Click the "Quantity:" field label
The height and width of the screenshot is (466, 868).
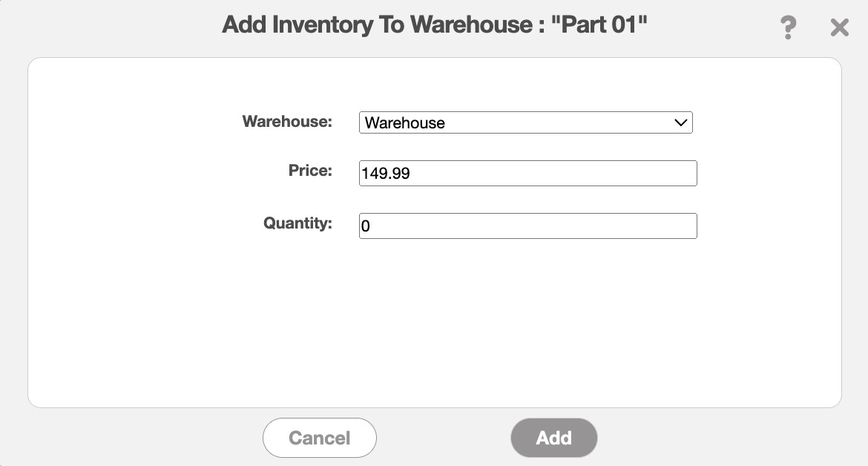(x=297, y=223)
